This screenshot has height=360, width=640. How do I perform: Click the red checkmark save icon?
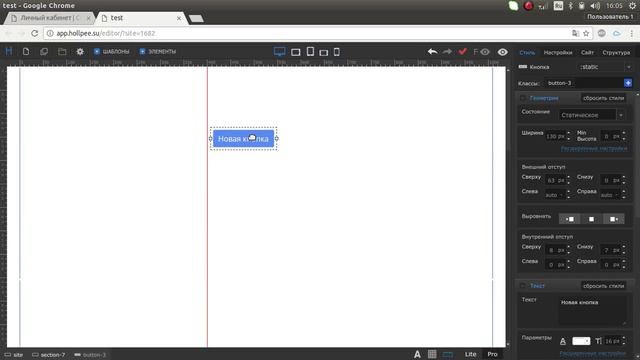[x=462, y=51]
